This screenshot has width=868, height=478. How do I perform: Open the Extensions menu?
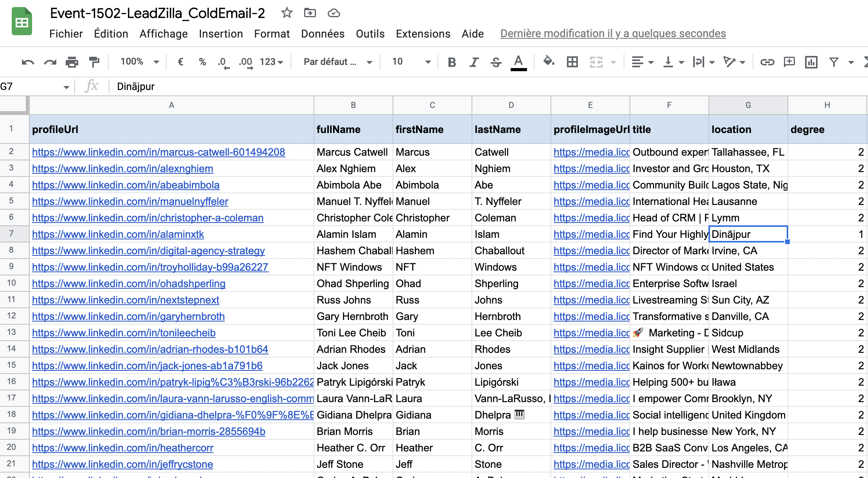[423, 34]
